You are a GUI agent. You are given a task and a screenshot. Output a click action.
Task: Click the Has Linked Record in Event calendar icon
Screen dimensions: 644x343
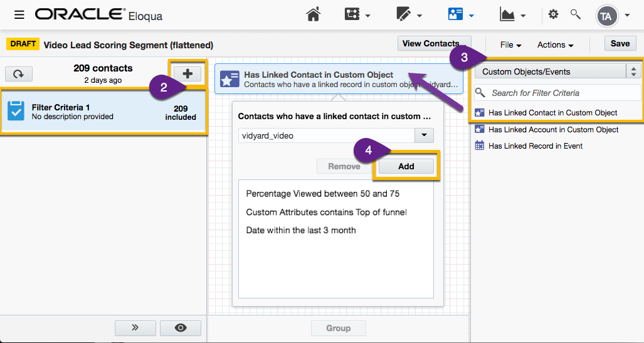479,145
